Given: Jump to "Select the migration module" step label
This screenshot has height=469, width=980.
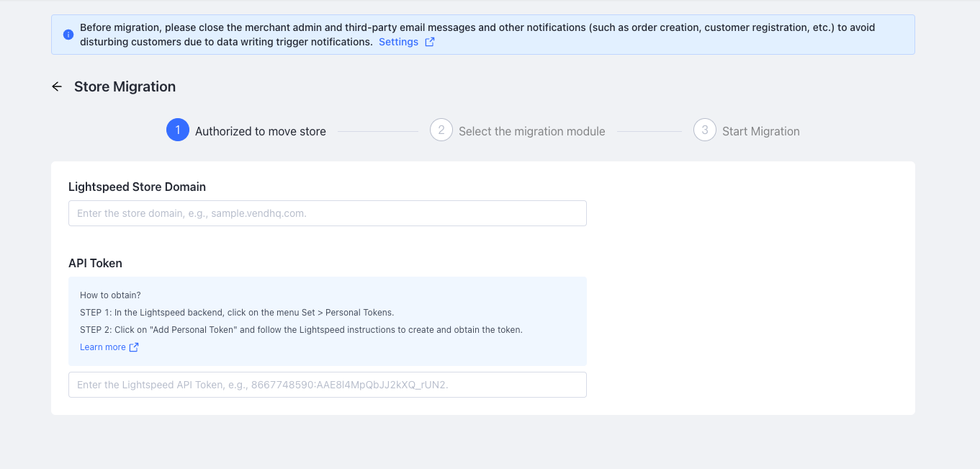Looking at the screenshot, I should (531, 131).
